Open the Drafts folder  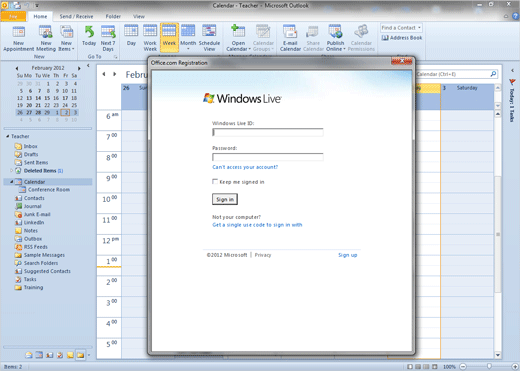tap(31, 154)
